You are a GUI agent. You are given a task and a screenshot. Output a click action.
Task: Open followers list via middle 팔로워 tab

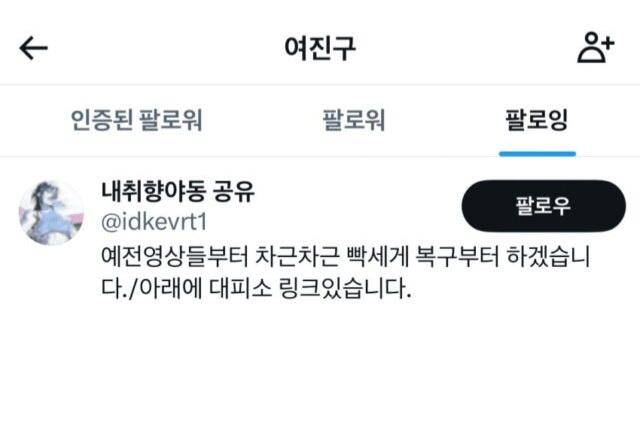pos(353,120)
